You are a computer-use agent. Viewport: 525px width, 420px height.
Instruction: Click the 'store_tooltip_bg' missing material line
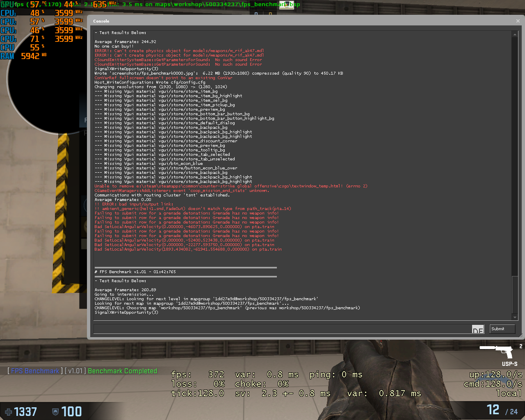(160, 150)
